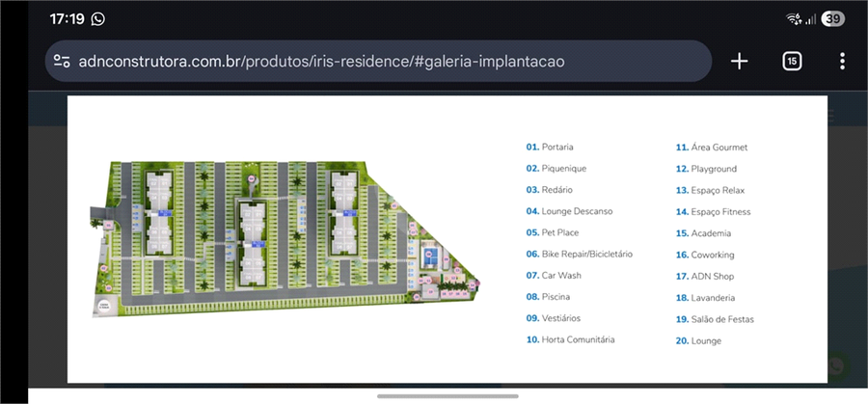This screenshot has height=404, width=868.
Task: Open the tab switcher showing 15 tabs
Action: pyautogui.click(x=792, y=61)
